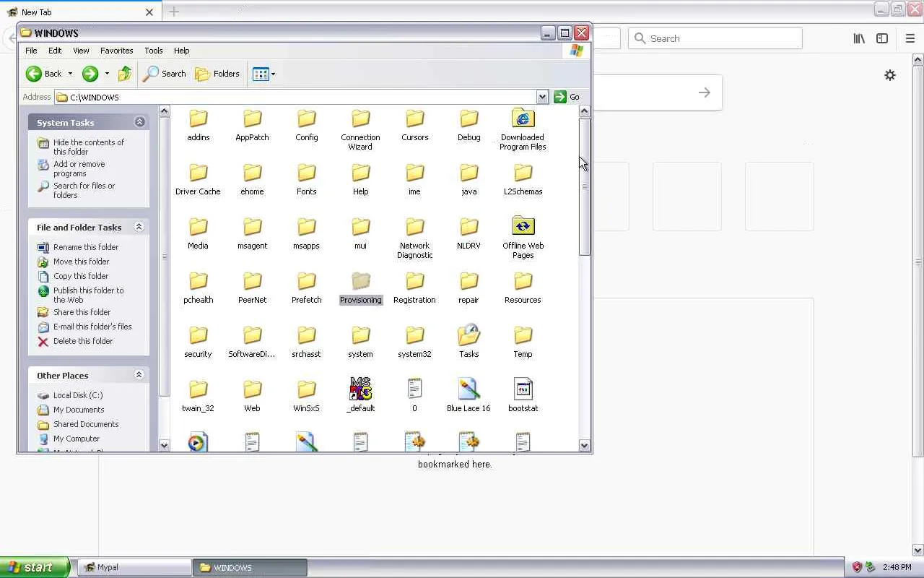Open the Temp folder
Image resolution: width=924 pixels, height=578 pixels.
[x=523, y=342]
